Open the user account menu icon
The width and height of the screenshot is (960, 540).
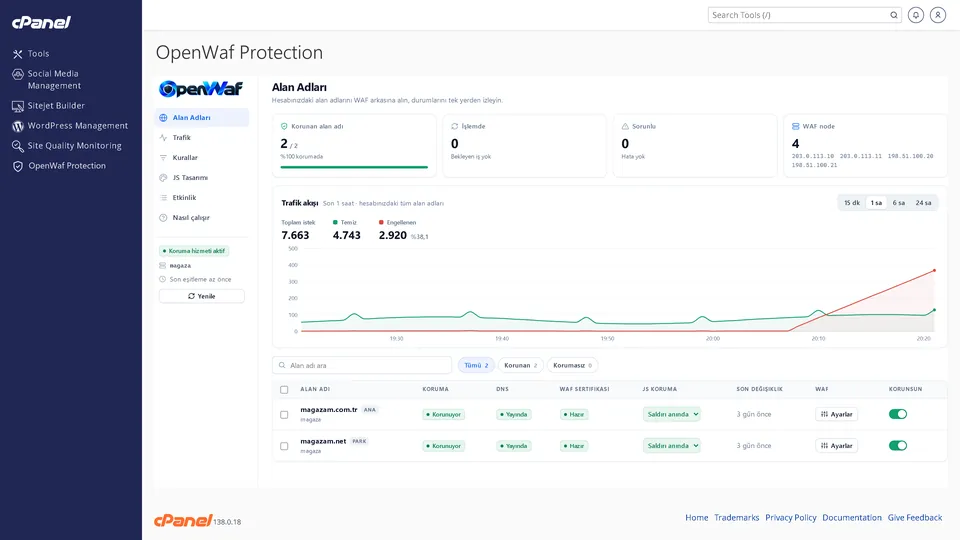[938, 15]
